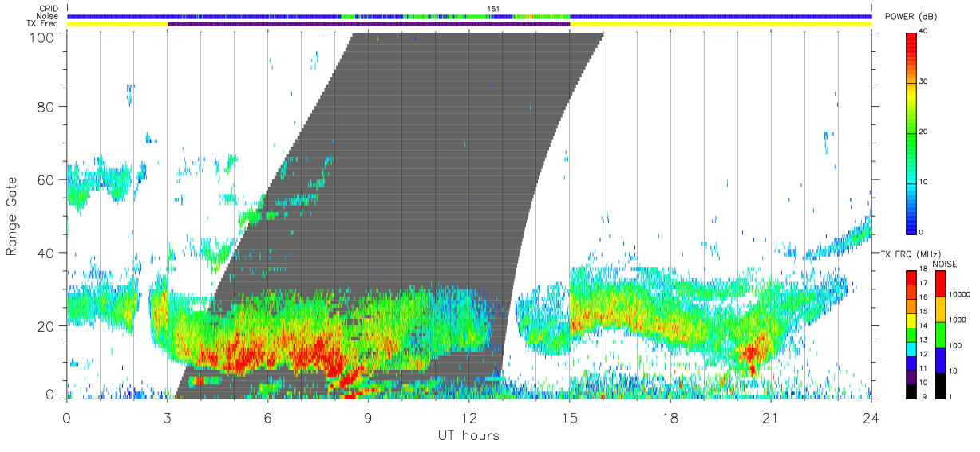Click the 15 tick label on UT hours axis
The height and width of the screenshot is (452, 980).
[569, 416]
